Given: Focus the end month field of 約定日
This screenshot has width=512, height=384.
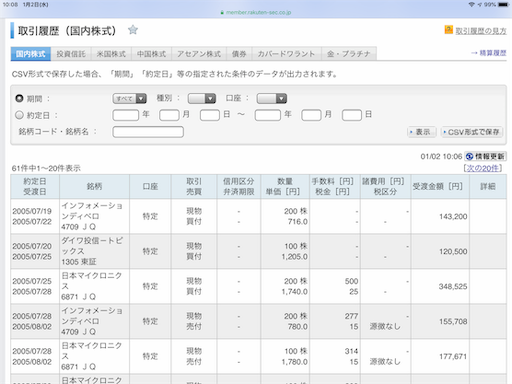Looking at the screenshot, I should (x=311, y=115).
